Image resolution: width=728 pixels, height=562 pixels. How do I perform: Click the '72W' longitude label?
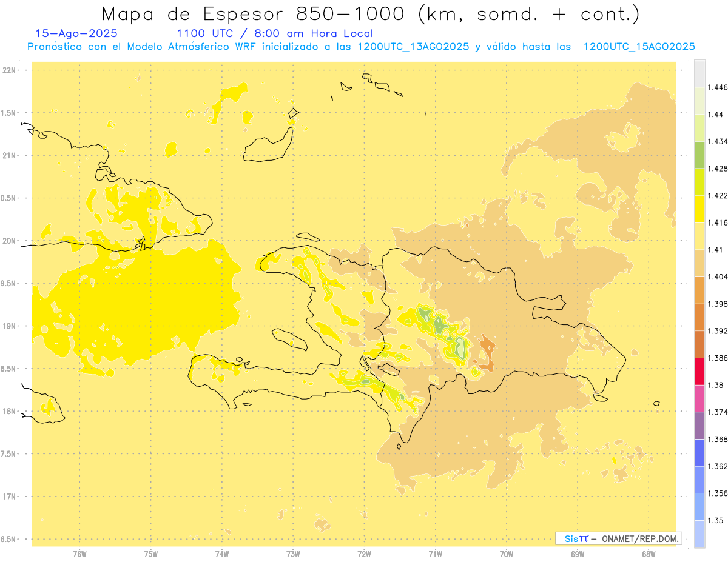[x=364, y=554]
